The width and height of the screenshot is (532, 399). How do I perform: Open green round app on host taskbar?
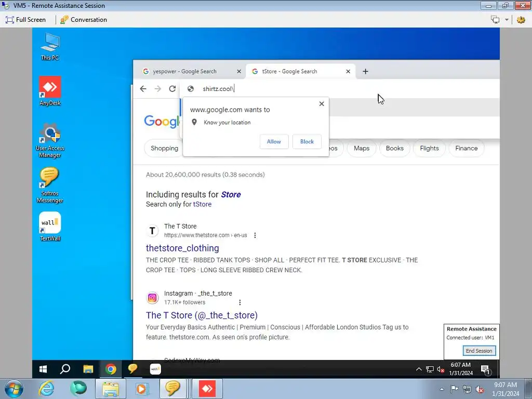point(78,389)
